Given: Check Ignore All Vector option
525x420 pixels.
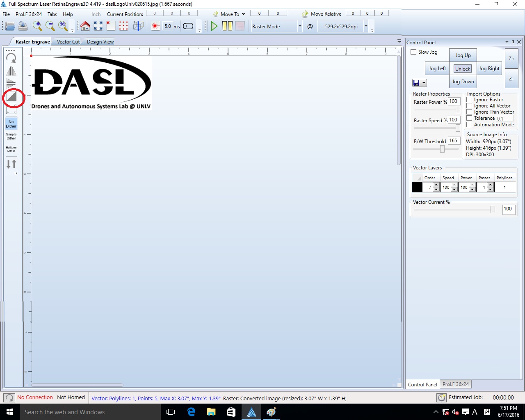Looking at the screenshot, I should coord(469,106).
